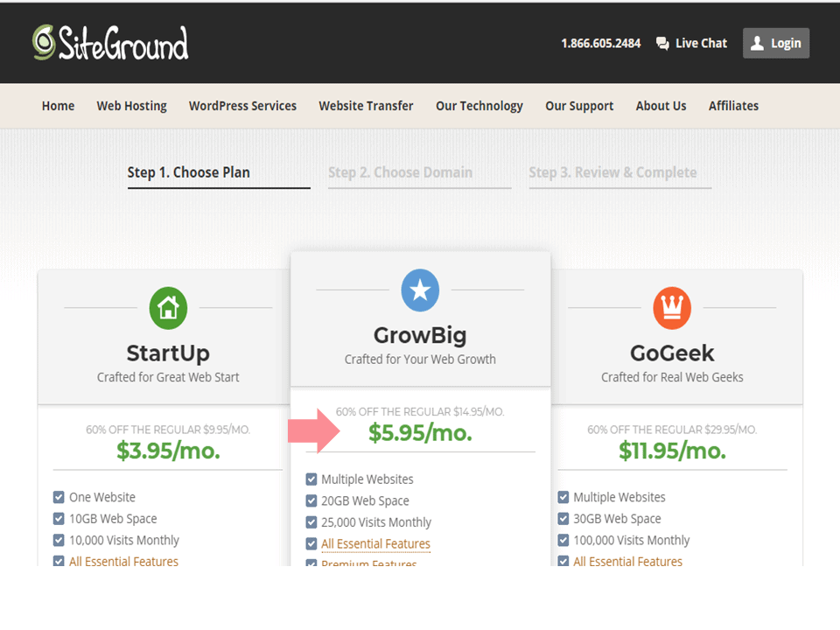Open Website Transfer menu
This screenshot has height=630, width=840.
[366, 106]
